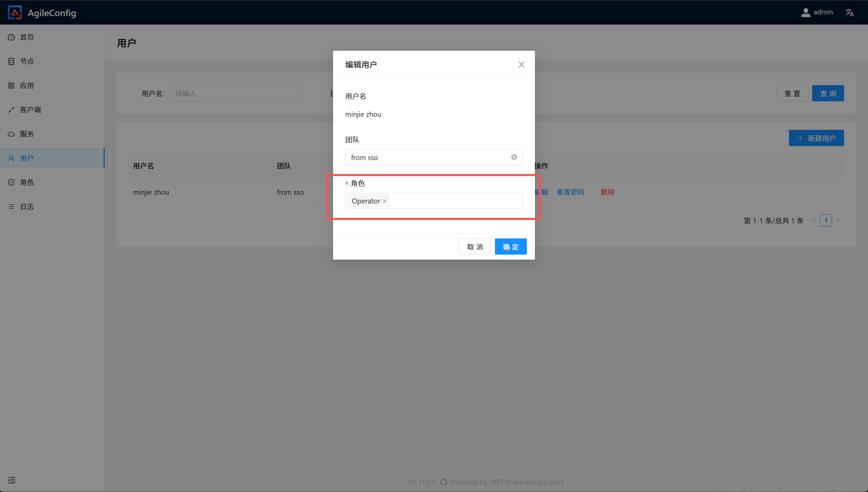868x492 pixels.
Task: Collapse the sidebar menu
Action: [x=11, y=480]
